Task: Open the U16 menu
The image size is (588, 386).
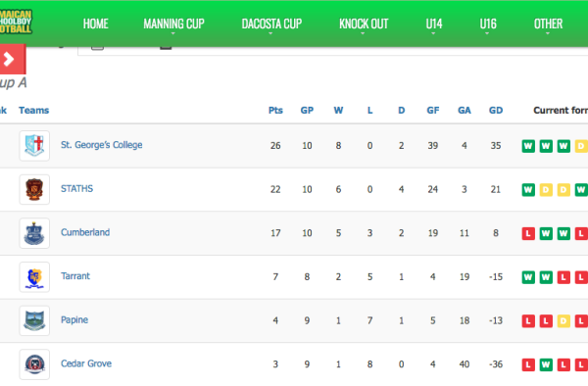Action: 488,24
